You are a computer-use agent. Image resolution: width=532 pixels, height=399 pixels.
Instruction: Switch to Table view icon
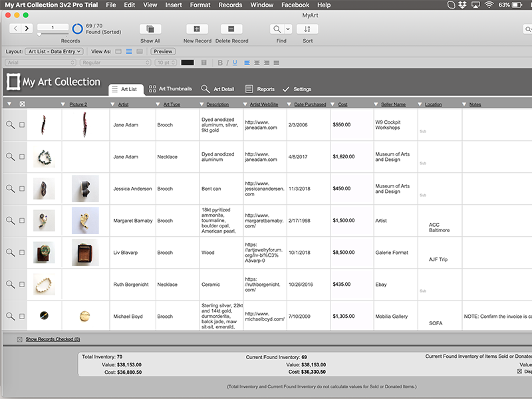(140, 52)
